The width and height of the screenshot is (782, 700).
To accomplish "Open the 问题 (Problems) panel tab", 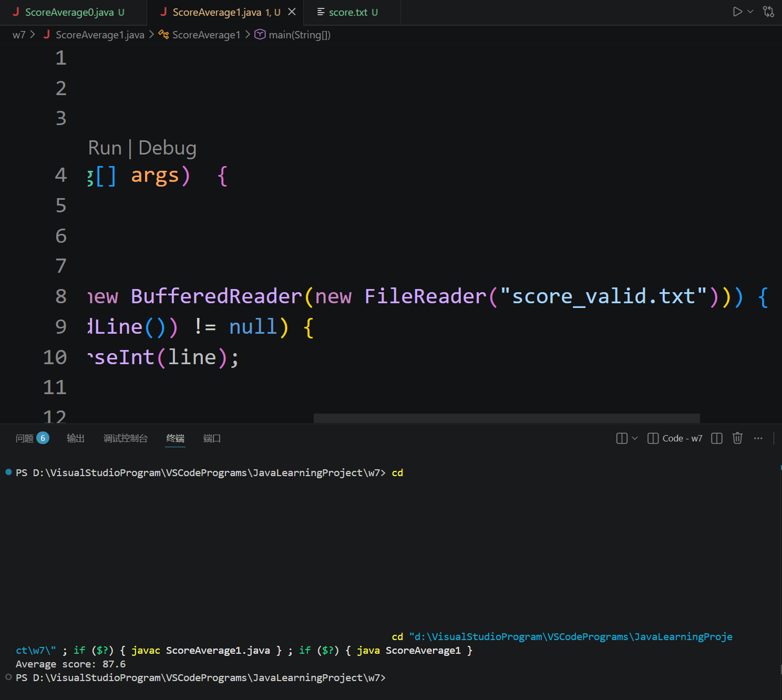I will [25, 438].
